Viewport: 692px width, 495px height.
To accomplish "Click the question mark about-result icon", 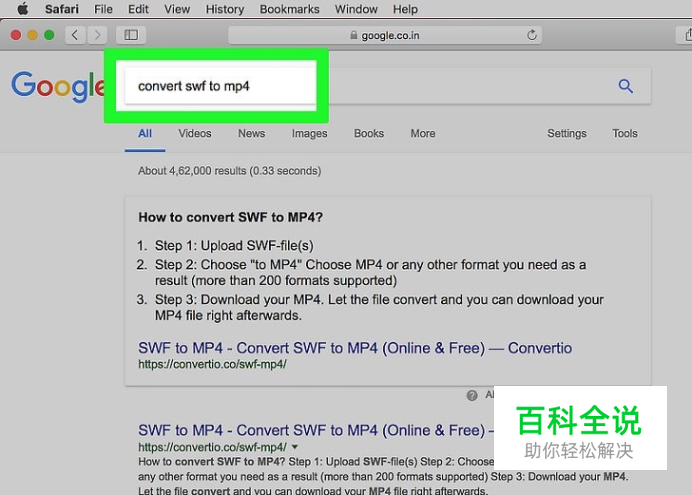I will click(x=472, y=395).
